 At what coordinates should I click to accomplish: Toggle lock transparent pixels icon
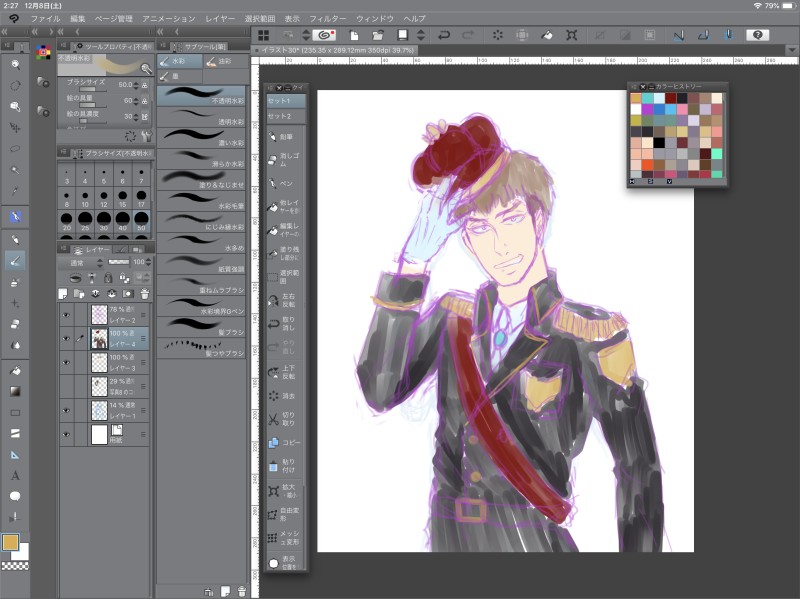(x=124, y=278)
